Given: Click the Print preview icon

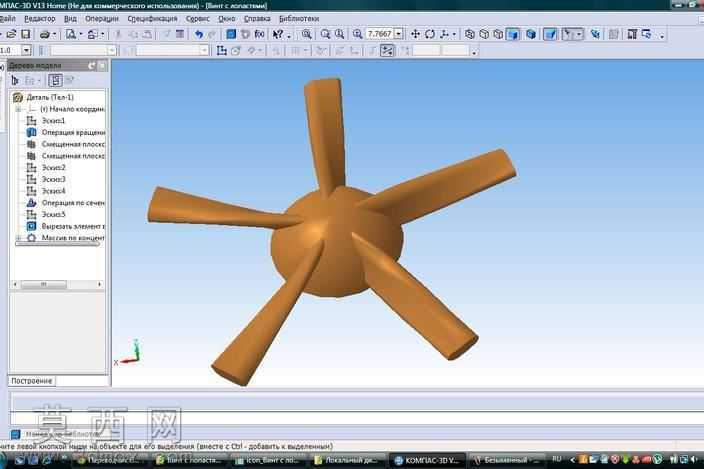Looking at the screenshot, I should pos(71,34).
